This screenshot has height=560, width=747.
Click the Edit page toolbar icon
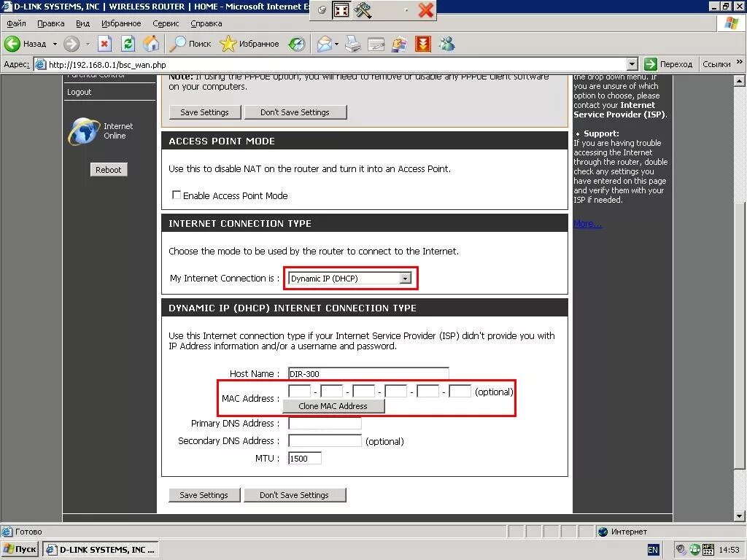tap(376, 44)
